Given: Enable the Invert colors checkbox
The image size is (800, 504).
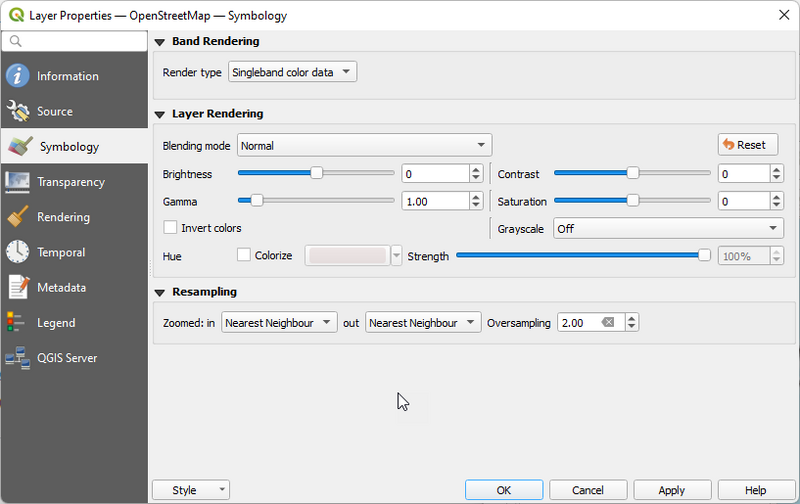Looking at the screenshot, I should (x=170, y=228).
